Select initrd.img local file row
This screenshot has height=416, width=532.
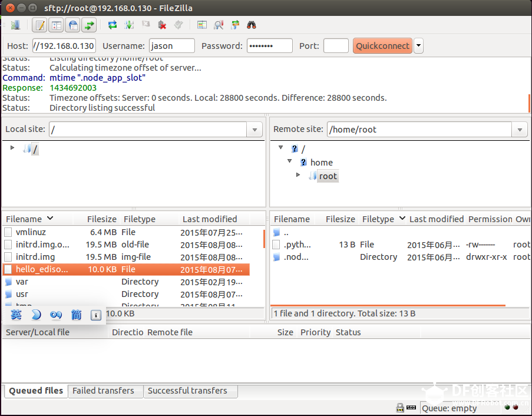126,257
